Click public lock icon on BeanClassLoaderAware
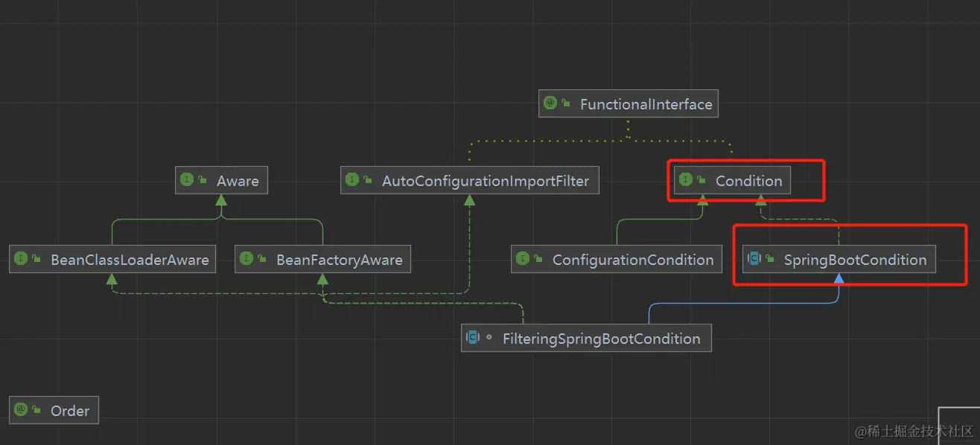The width and height of the screenshot is (980, 445). 36,259
